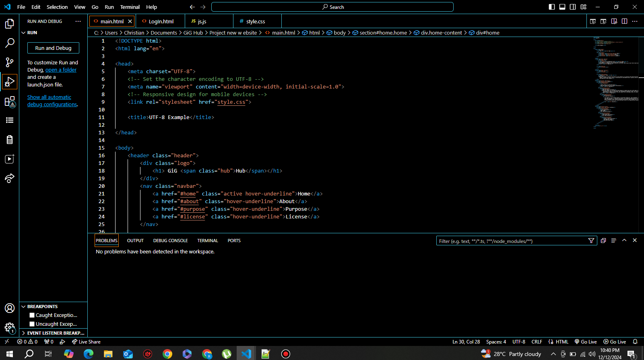This screenshot has height=360, width=644.
Task: Click the notifications bell in status bar
Action: coord(635,342)
